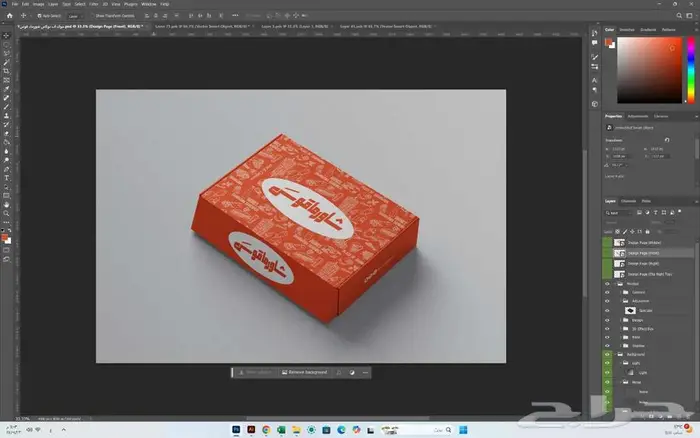Click the search magnifier at top right
Screen dimensions: 700x438
click(679, 16)
